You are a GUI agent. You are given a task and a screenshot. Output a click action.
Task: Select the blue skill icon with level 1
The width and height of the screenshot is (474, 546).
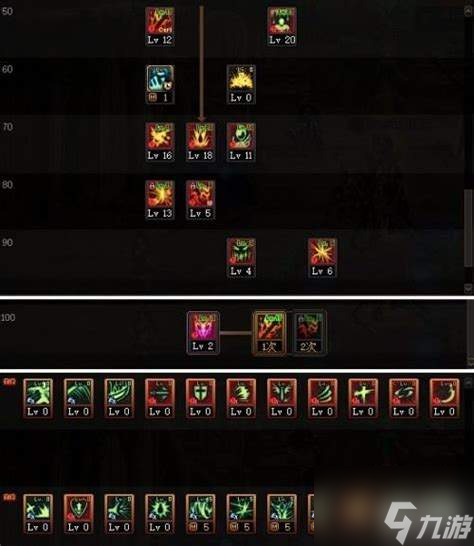pyautogui.click(x=160, y=84)
